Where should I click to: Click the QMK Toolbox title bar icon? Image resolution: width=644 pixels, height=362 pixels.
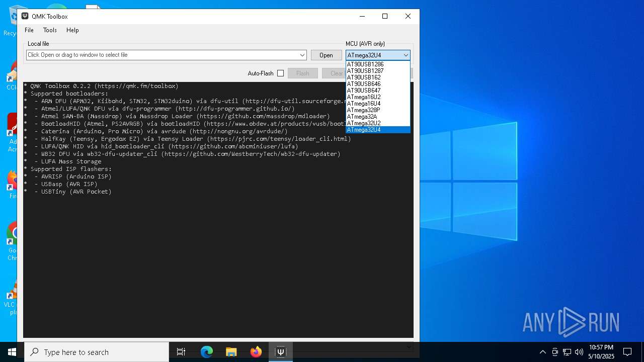pyautogui.click(x=25, y=16)
